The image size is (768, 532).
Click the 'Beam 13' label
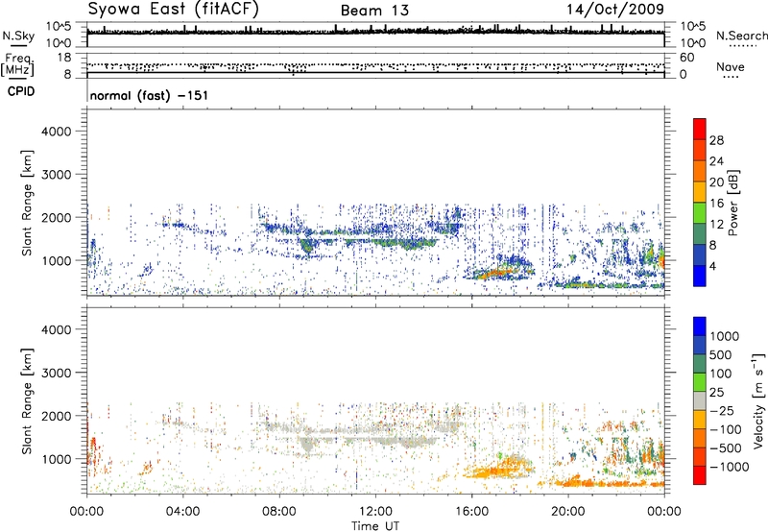(374, 11)
